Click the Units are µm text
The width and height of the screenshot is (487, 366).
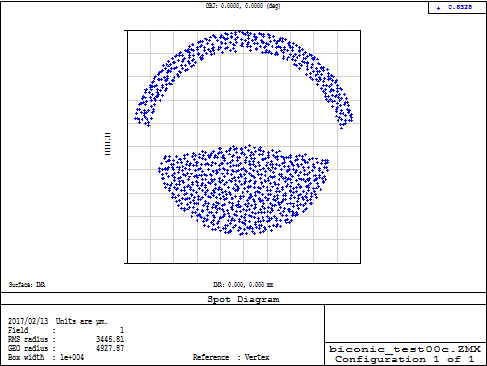[x=81, y=321]
